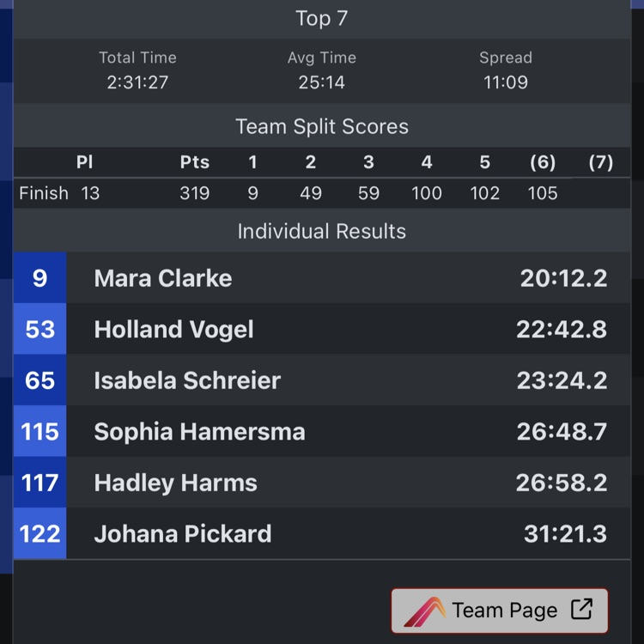Tap Hadley Harms' name

175,483
